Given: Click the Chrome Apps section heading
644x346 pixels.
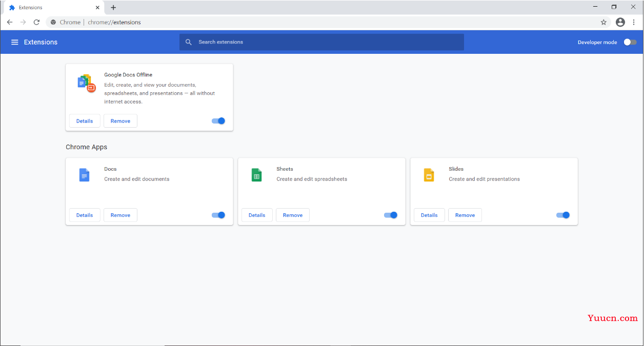Looking at the screenshot, I should [87, 147].
